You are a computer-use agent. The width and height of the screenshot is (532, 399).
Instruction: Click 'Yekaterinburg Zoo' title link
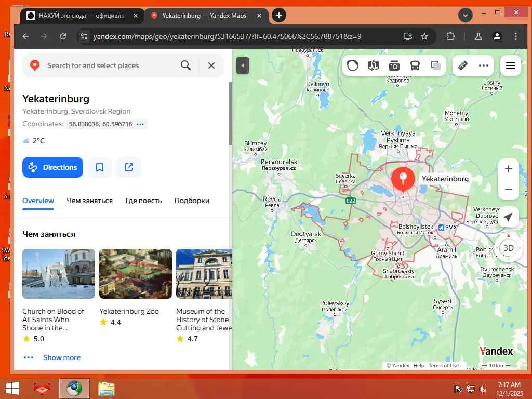point(129,311)
